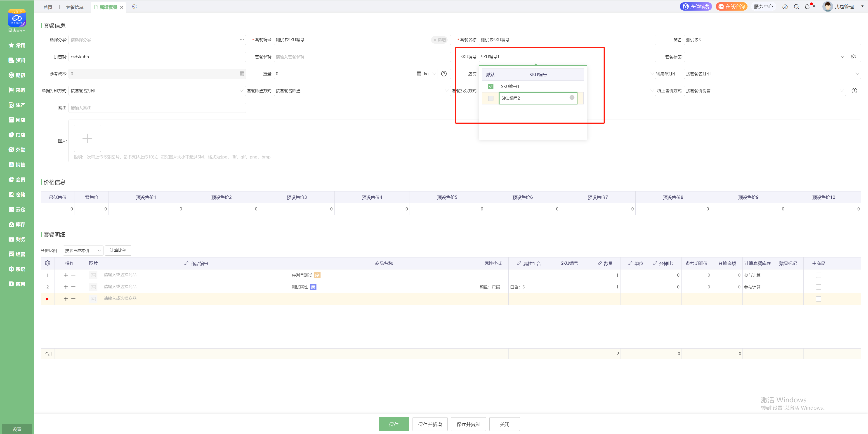This screenshot has width=868, height=434.
Task: Open tab settings gear next to 新增套餐
Action: point(134,7)
